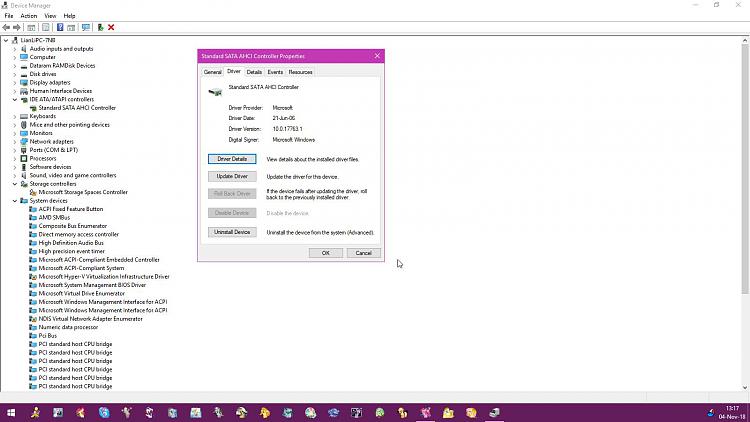This screenshot has width=750, height=422.
Task: Expand the Computer category
Action: tap(15, 57)
